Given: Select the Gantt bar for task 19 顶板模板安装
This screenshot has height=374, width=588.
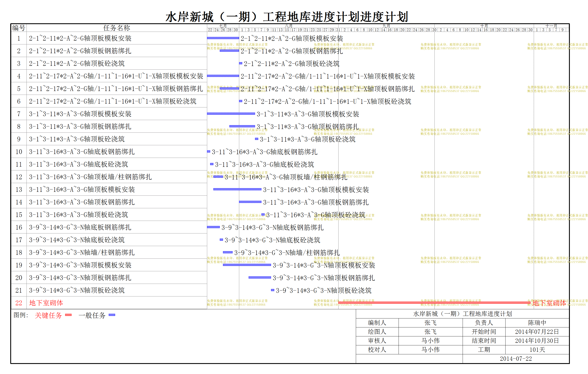Looking at the screenshot, I should pos(247,265).
